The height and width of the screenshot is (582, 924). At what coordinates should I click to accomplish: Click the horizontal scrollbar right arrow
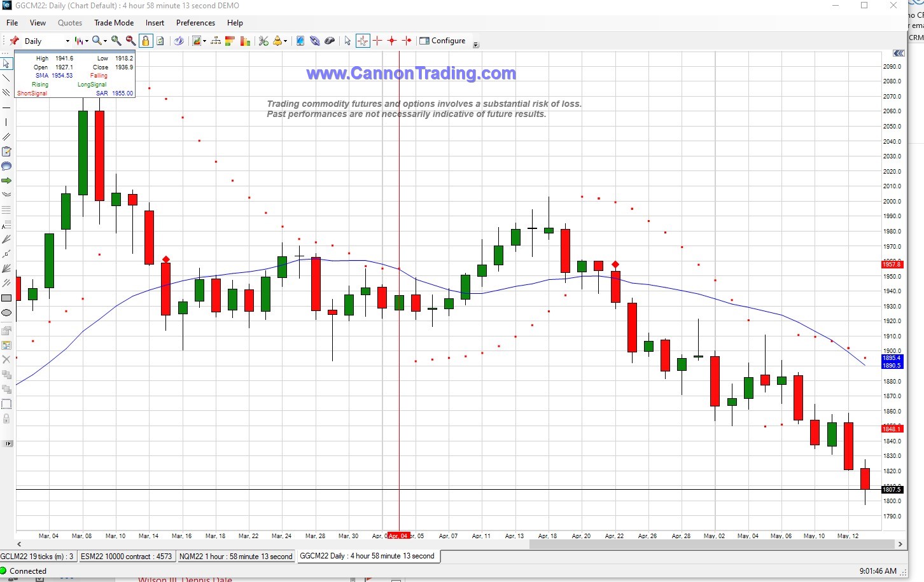(x=900, y=544)
